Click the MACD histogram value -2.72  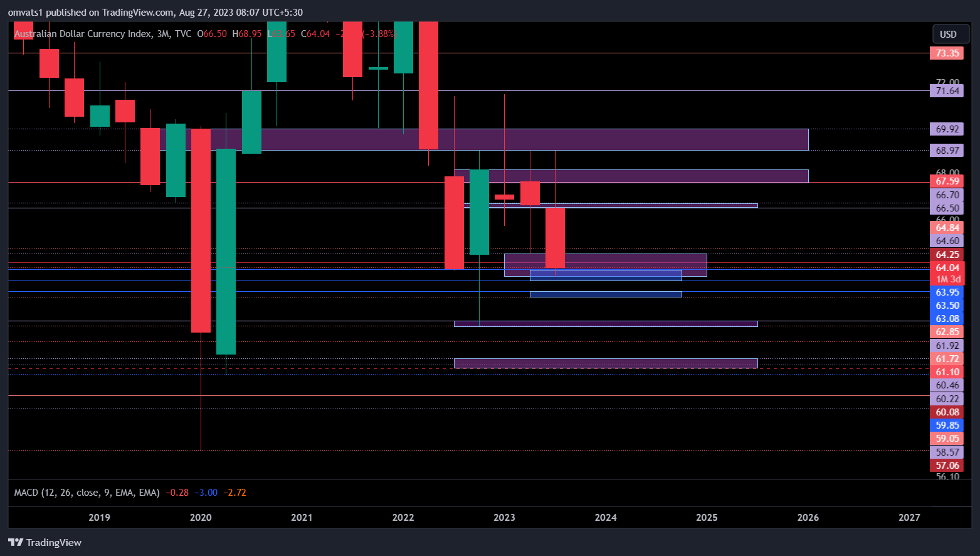click(x=234, y=493)
